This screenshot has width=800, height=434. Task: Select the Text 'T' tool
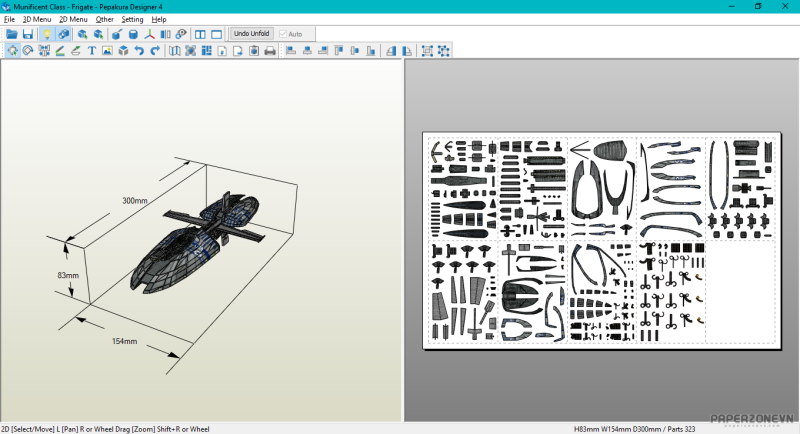(92, 51)
